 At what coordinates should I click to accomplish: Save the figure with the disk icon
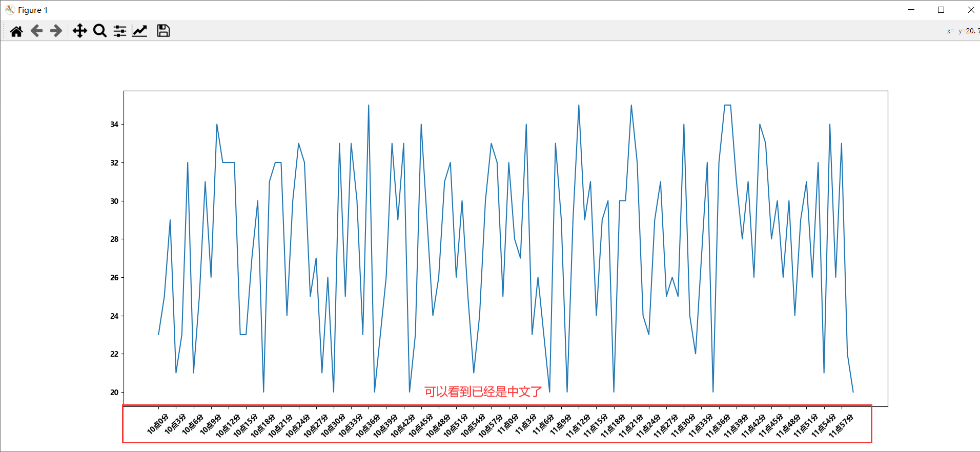164,31
